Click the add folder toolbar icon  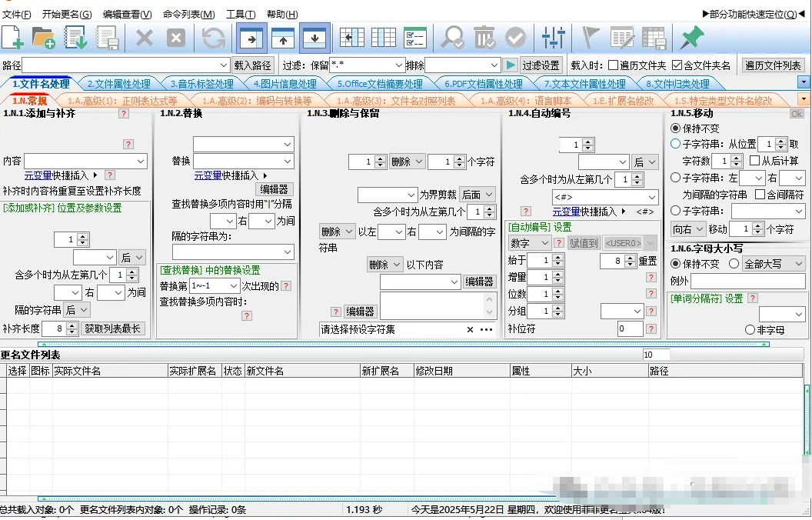coord(43,38)
